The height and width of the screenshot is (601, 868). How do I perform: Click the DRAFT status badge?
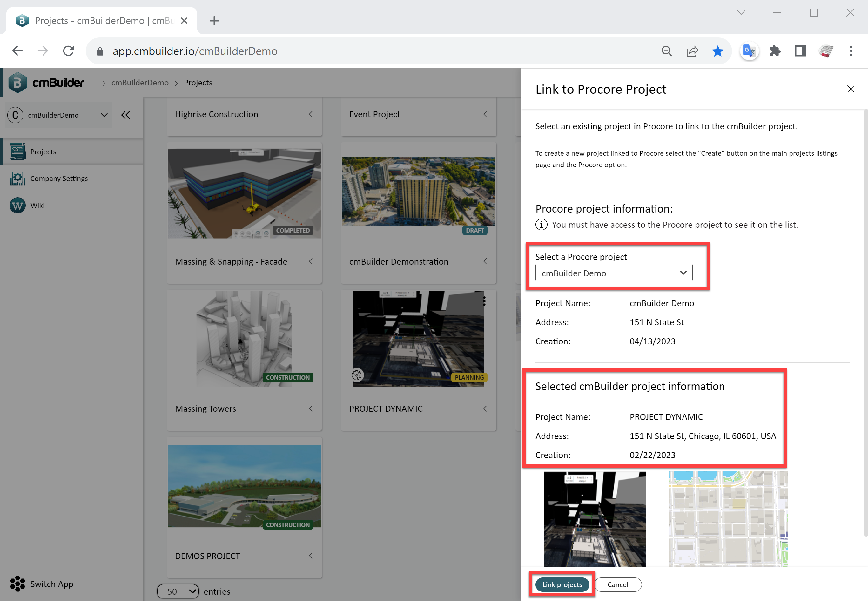(474, 230)
